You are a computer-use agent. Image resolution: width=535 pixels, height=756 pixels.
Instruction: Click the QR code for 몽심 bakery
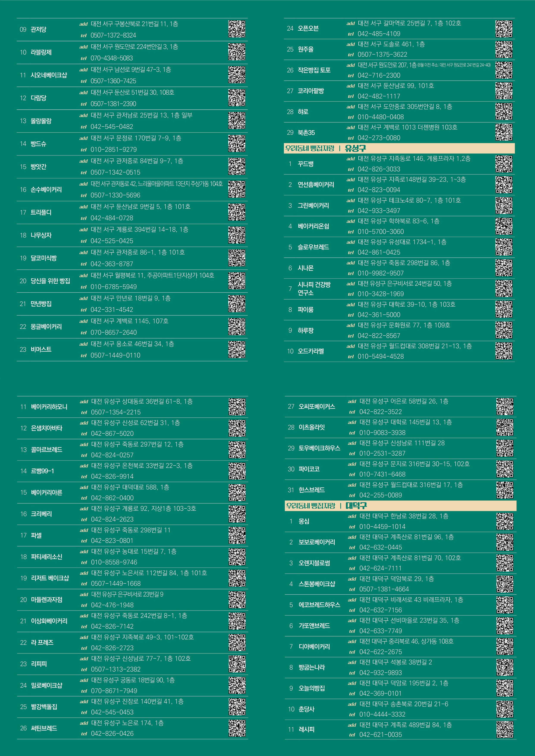(505, 521)
